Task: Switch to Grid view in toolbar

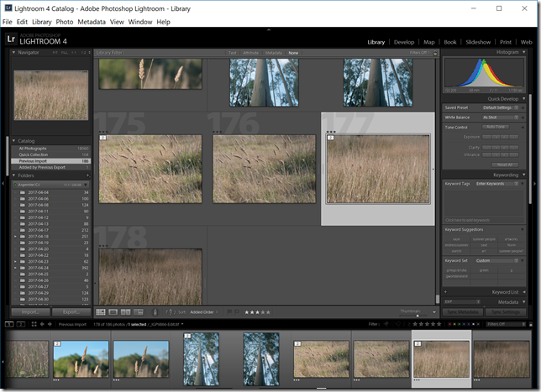Action: [101, 311]
